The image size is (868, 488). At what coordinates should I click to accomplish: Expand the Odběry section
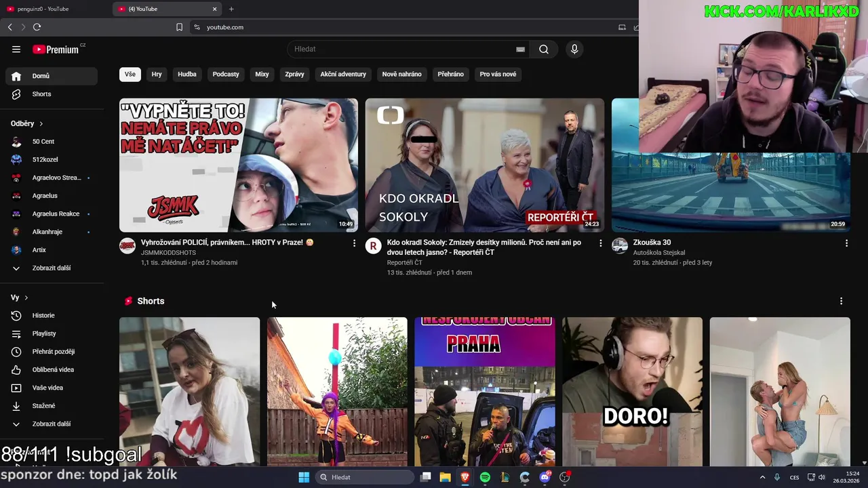(27, 123)
